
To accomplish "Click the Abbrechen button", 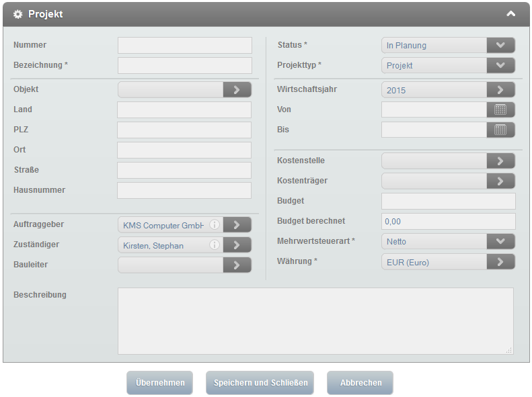I will (360, 383).
